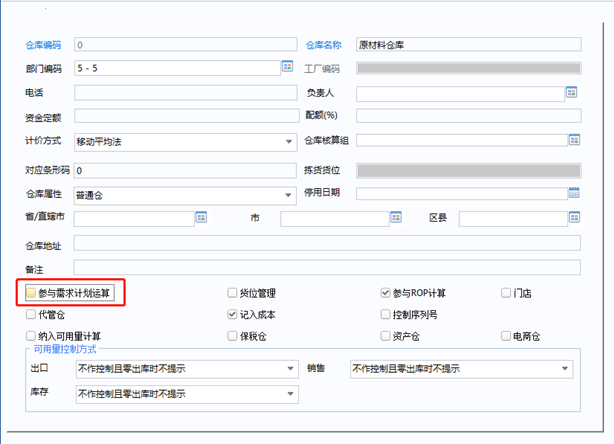Screen dimensions: 614x444
Task: Click the 省/直辖市 input field
Action: tap(134, 219)
